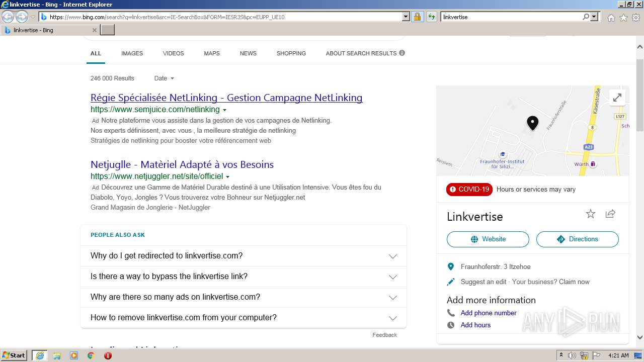Open a new blank tab
Screen dimensions: 644x362
tap(108, 30)
